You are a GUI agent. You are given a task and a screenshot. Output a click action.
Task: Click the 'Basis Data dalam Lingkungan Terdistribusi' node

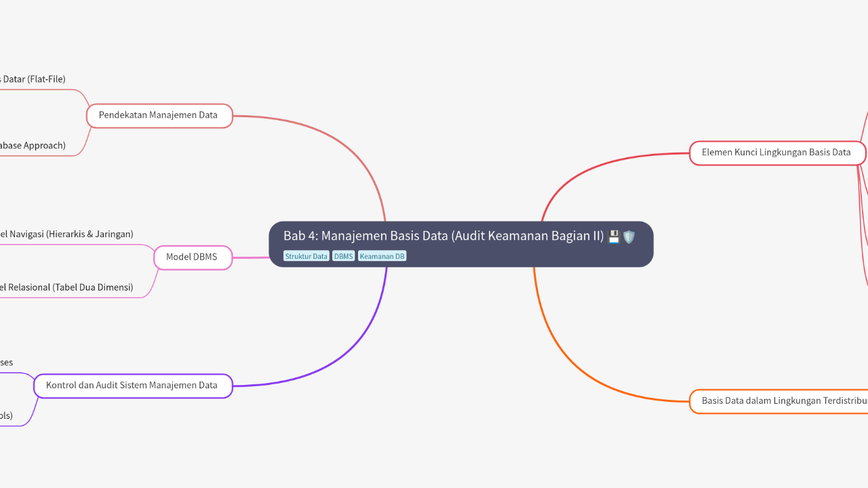click(780, 401)
